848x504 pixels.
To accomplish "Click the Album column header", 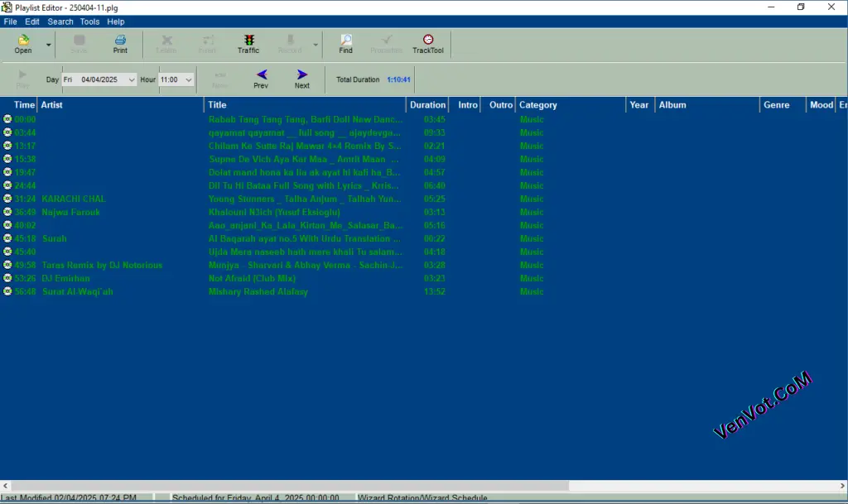I will pos(707,105).
